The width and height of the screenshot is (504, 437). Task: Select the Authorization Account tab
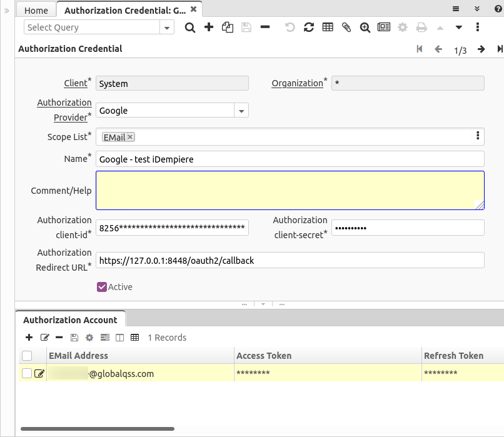[70, 319]
